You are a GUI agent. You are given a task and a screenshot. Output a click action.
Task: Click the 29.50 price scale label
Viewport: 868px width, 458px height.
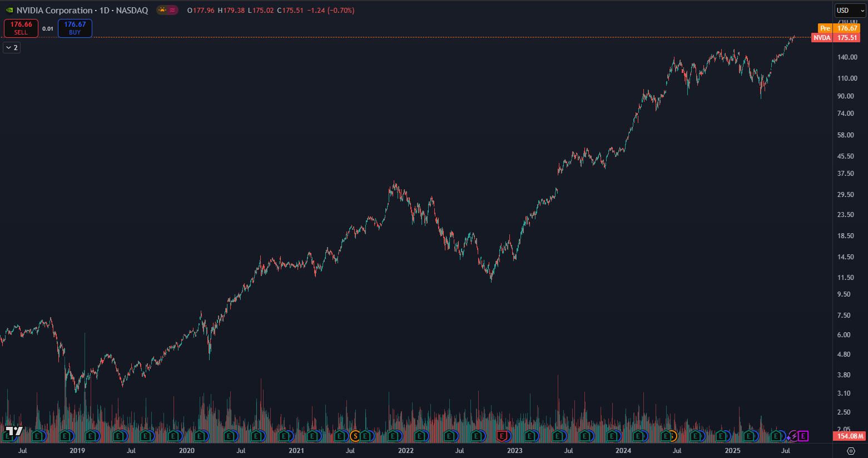pos(845,195)
